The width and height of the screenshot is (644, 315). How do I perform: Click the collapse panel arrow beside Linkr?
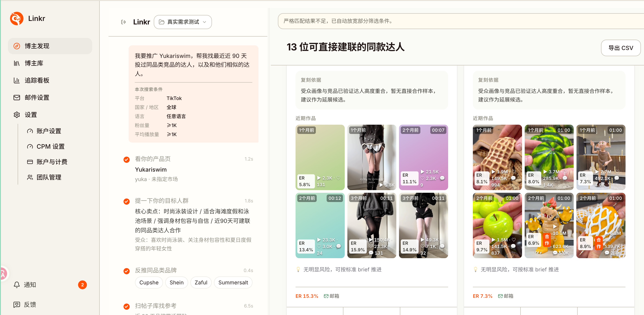124,22
